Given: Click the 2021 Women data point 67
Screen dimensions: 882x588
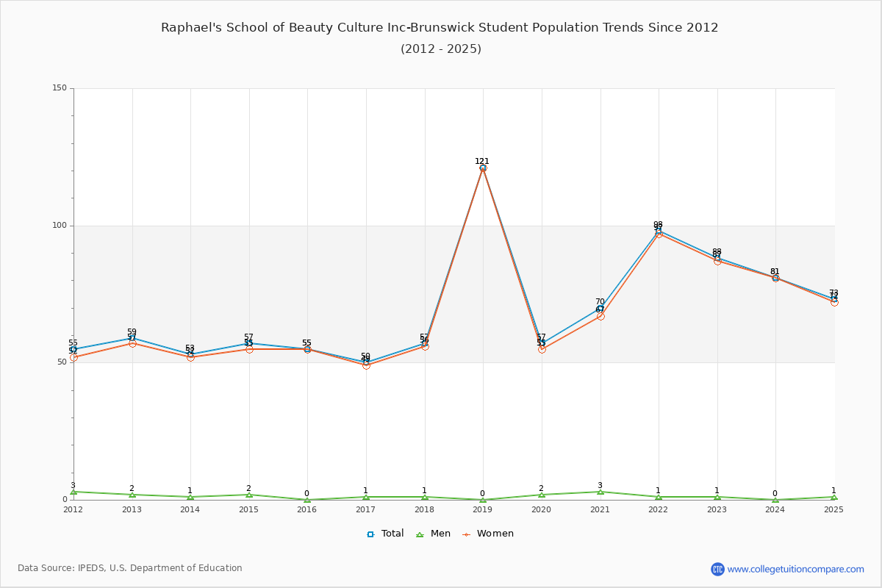Looking at the screenshot, I should (600, 316).
